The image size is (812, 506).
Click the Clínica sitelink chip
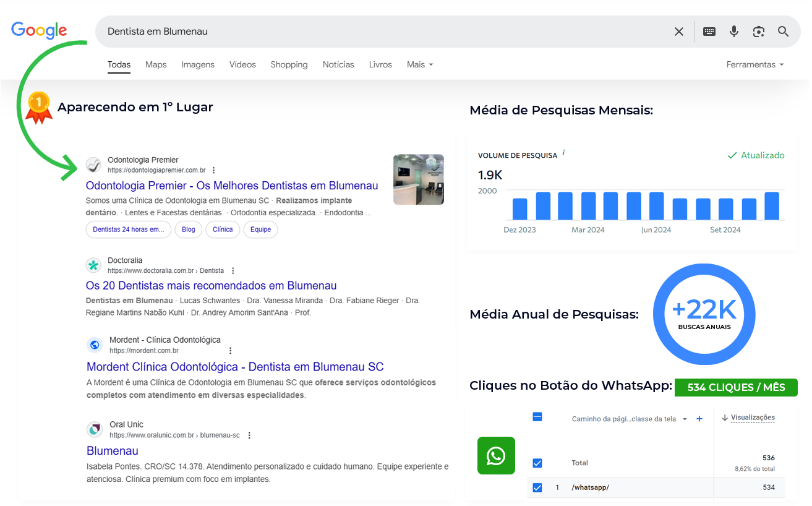point(223,229)
